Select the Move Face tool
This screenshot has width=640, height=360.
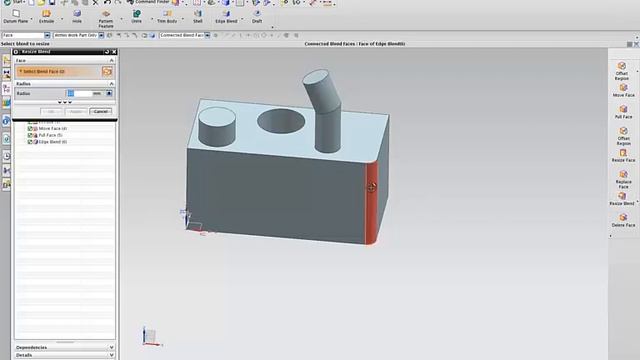pyautogui.click(x=623, y=90)
